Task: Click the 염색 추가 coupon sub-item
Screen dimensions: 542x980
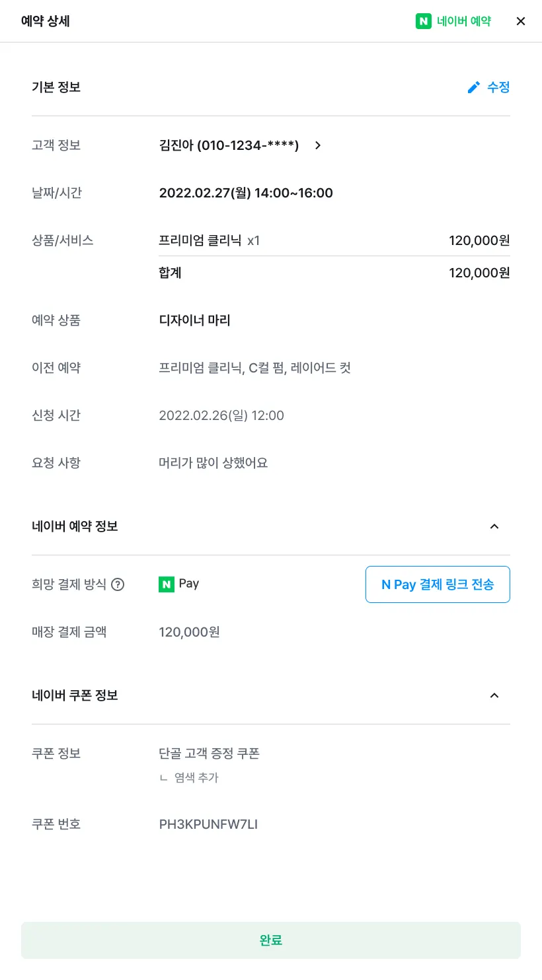Action: tap(196, 778)
